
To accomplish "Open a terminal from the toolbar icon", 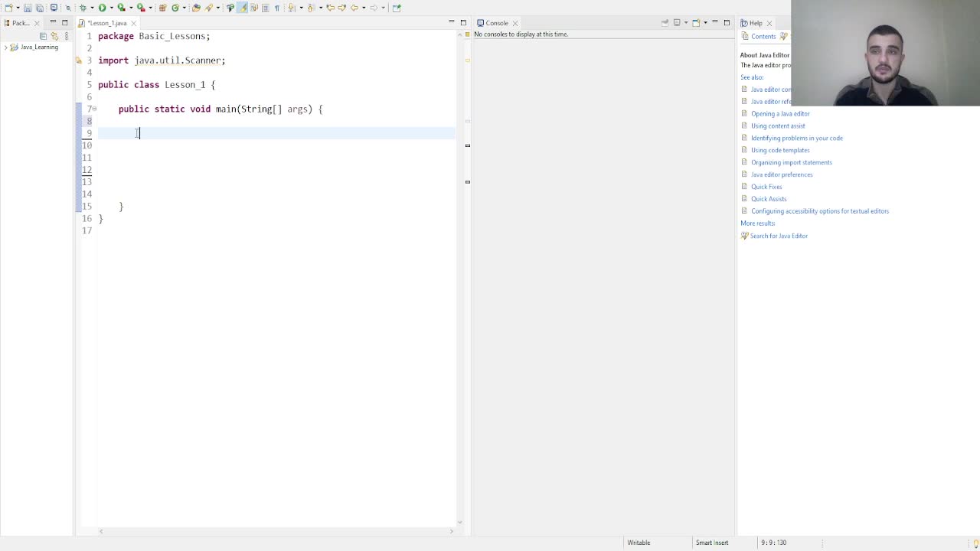I will click(54, 8).
